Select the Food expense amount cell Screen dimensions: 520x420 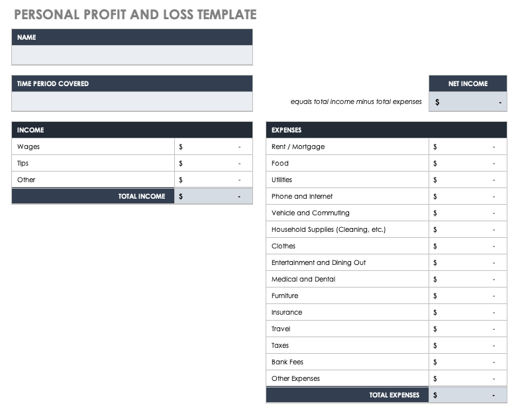pos(468,164)
